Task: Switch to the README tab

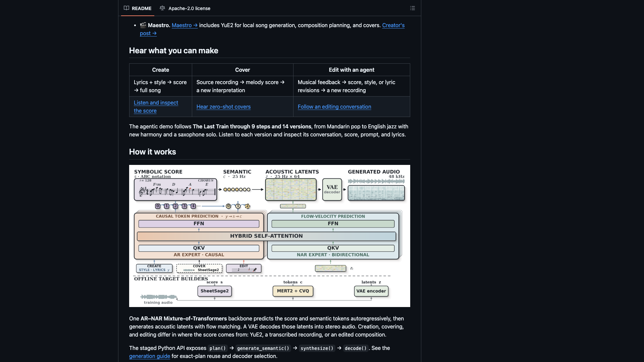Action: [138, 8]
